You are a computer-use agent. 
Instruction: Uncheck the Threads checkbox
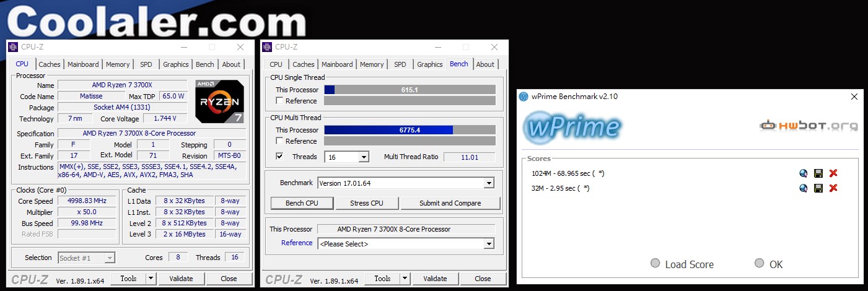click(x=279, y=157)
